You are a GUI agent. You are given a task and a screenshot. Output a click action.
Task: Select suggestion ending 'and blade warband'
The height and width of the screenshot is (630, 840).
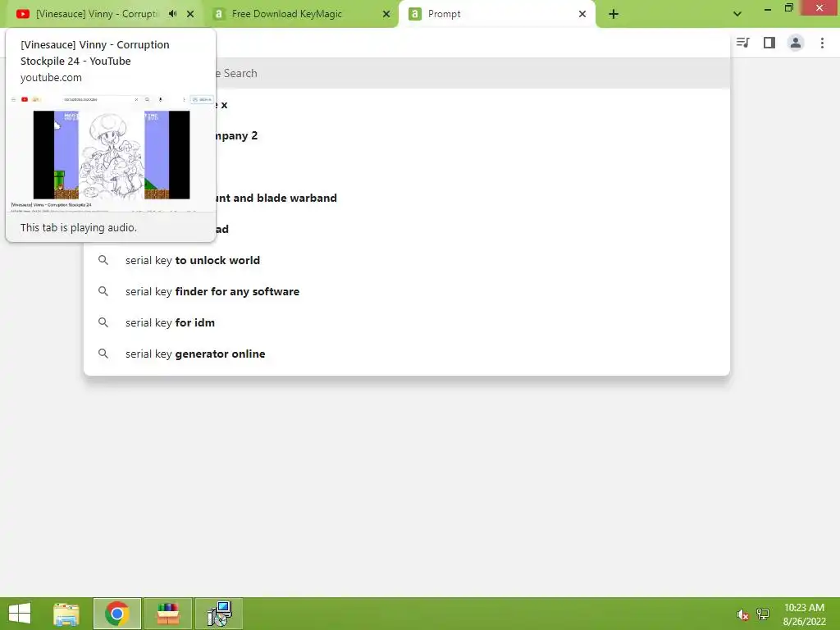[x=472, y=199]
